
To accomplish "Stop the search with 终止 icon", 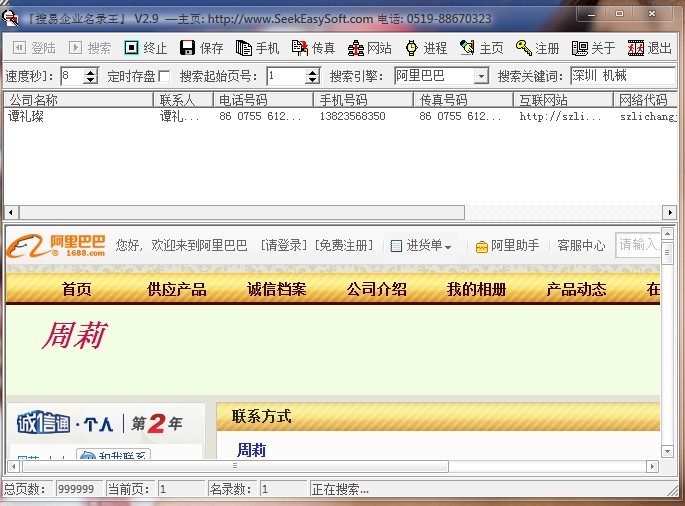I will (x=131, y=47).
